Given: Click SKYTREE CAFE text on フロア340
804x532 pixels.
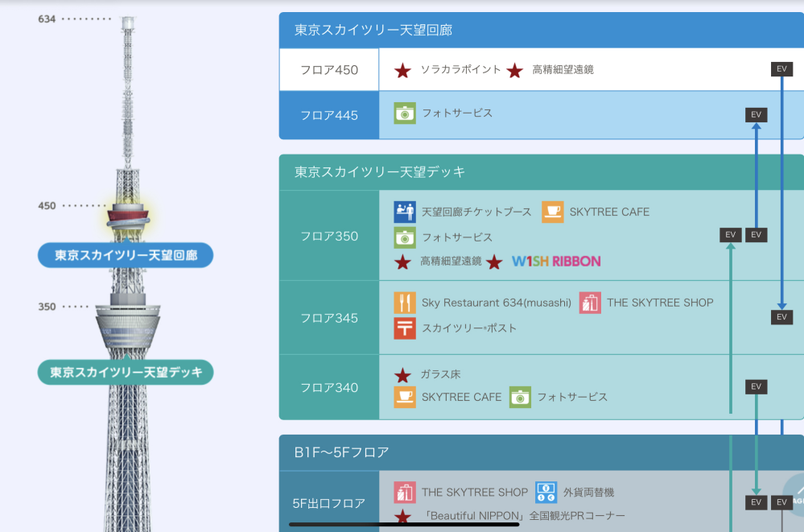Looking at the screenshot, I should point(461,397).
